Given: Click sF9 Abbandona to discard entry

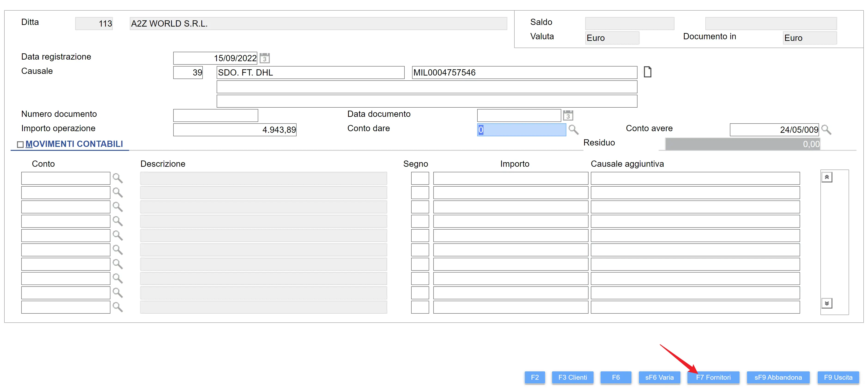Looking at the screenshot, I should click(x=778, y=377).
